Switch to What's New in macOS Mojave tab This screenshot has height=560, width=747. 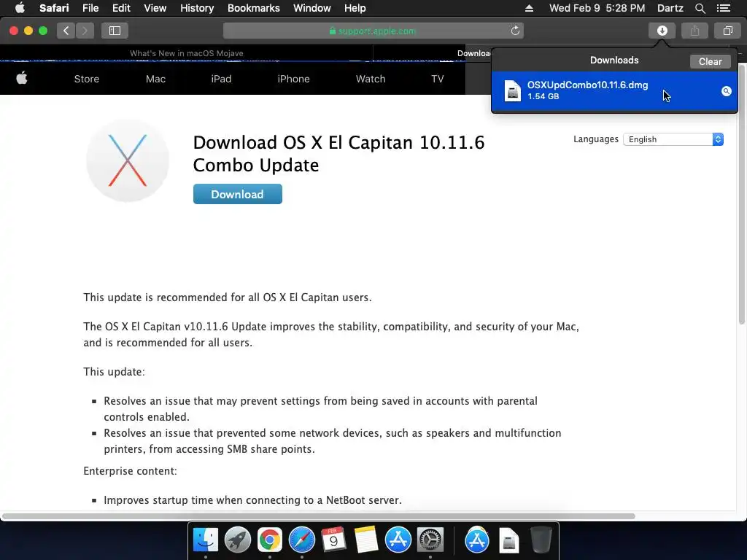pyautogui.click(x=186, y=52)
